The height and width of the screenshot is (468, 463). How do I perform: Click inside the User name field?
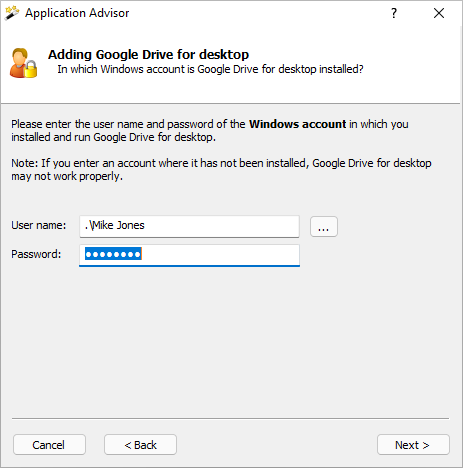coord(189,226)
